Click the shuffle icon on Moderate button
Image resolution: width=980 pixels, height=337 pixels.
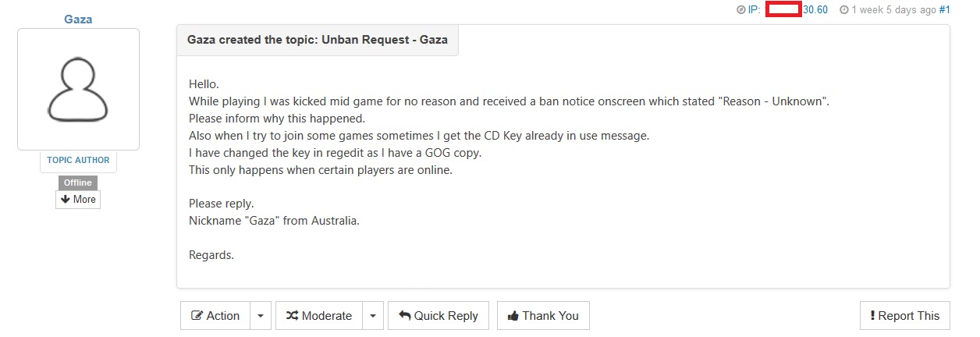290,316
